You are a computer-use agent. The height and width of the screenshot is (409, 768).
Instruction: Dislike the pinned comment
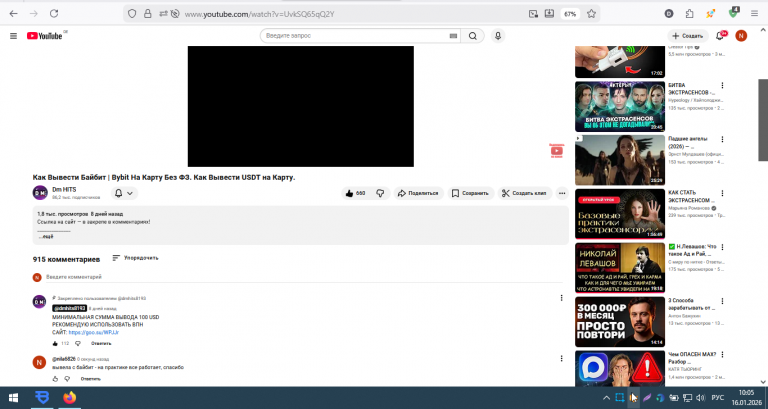[x=77, y=343]
